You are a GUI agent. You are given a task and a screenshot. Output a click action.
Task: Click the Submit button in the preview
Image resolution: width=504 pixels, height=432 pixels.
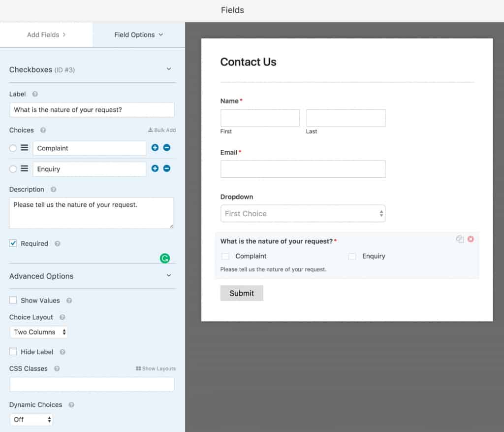pyautogui.click(x=242, y=293)
